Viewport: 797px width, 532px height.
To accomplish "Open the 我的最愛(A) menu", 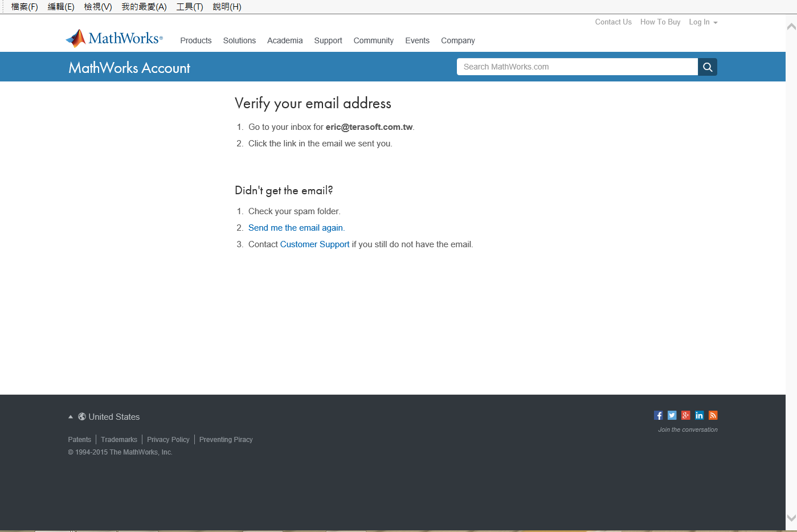I will (x=144, y=7).
